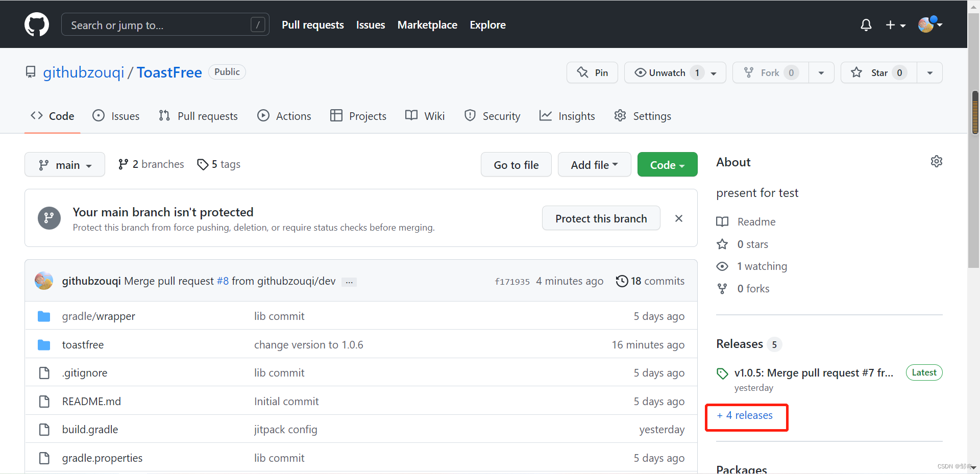The width and height of the screenshot is (980, 474).
Task: Open the green Code dropdown
Action: click(667, 164)
